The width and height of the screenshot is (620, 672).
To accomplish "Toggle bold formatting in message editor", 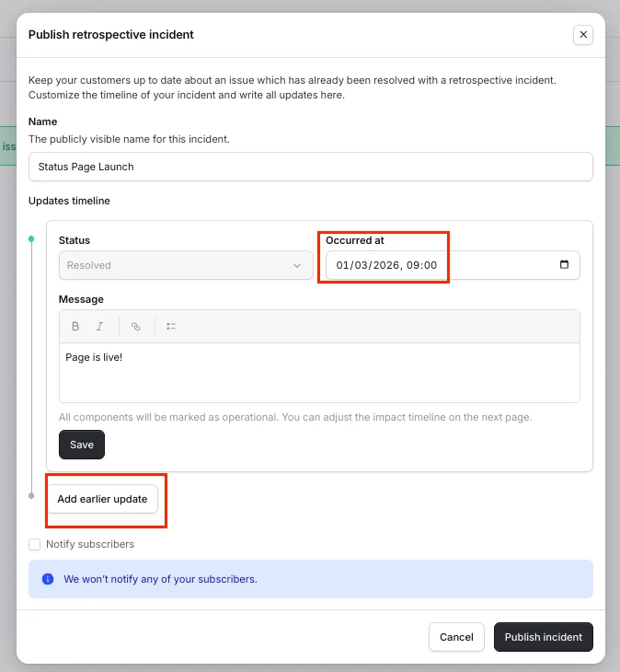I will click(75, 327).
